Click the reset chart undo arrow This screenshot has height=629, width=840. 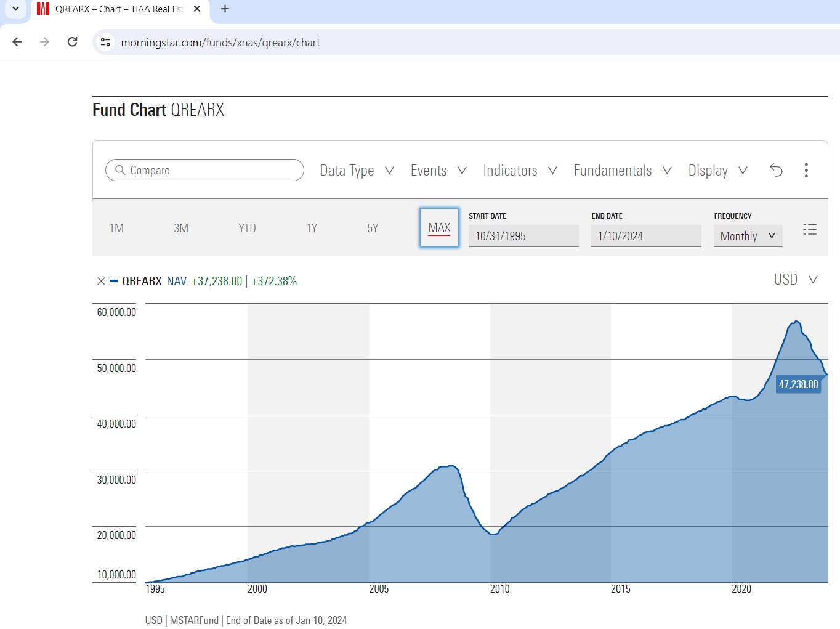click(x=776, y=170)
